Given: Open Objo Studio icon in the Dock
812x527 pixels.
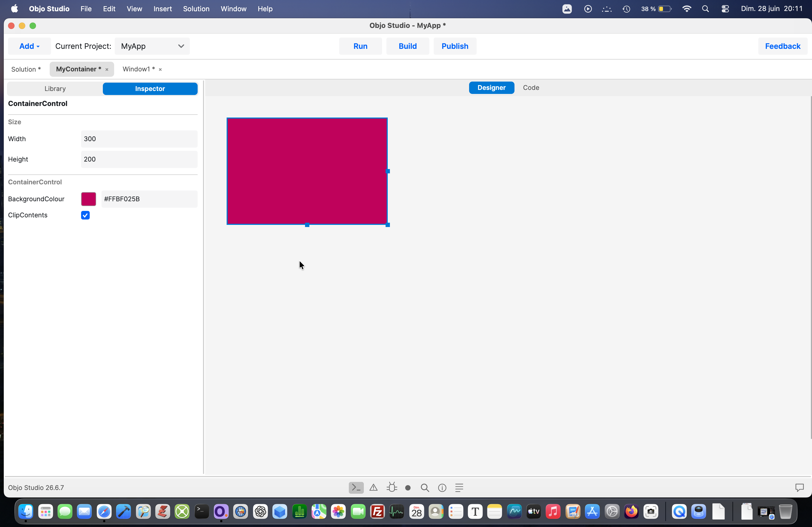Looking at the screenshot, I should click(221, 511).
